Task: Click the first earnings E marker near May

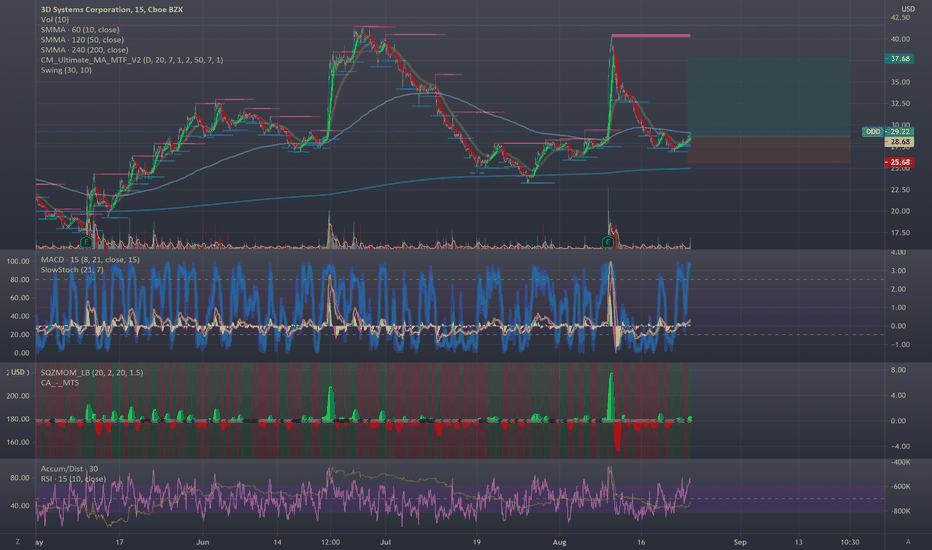Action: (86, 242)
